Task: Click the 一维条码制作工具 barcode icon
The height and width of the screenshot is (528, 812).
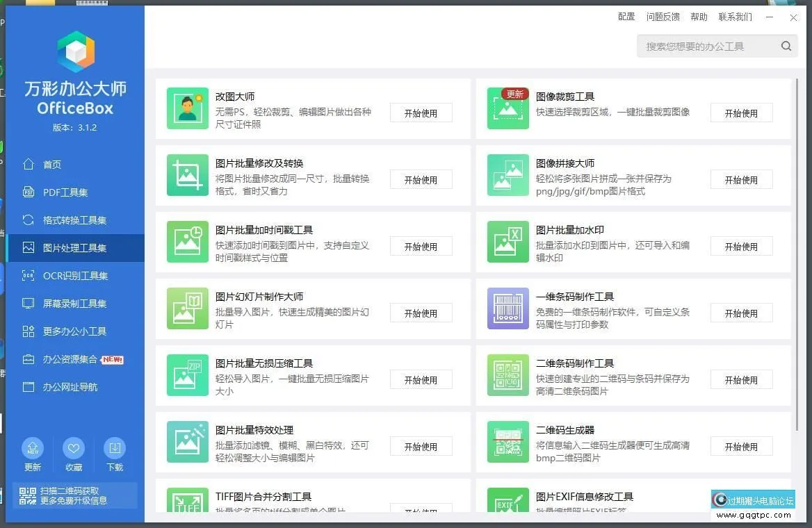Action: point(508,308)
